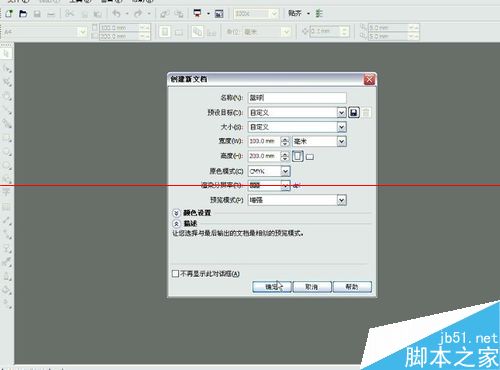Open the rendering resolution dropdown
The height and width of the screenshot is (370, 500).
coord(285,185)
